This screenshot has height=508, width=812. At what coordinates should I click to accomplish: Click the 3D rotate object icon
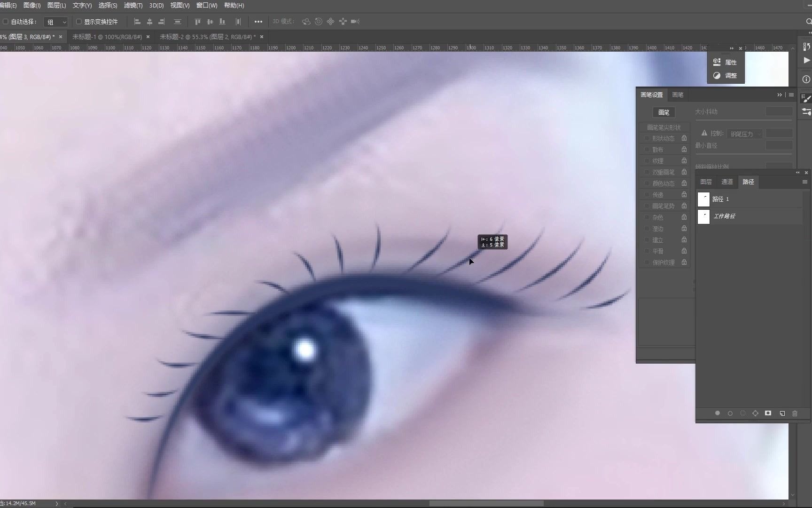pyautogui.click(x=306, y=22)
